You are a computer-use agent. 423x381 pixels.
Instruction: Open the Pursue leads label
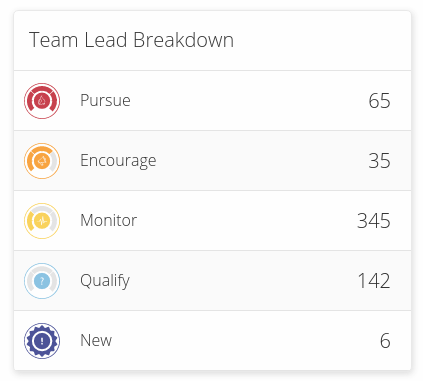105,100
